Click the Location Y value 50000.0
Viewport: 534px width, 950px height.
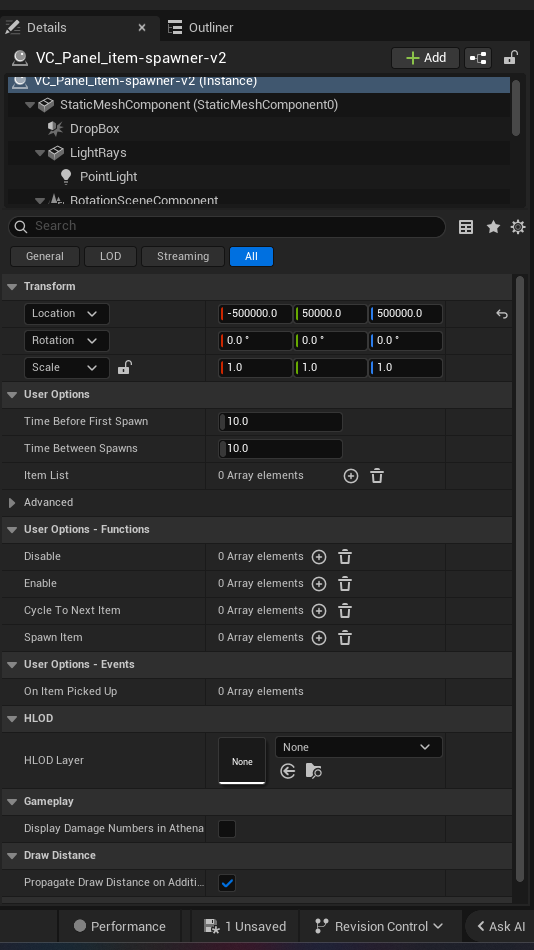[330, 314]
